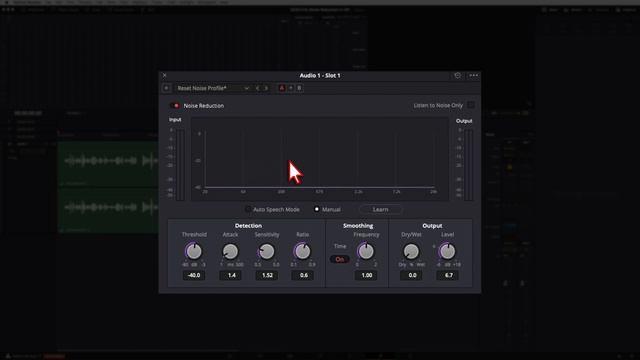Click the Input level meter
The image size is (640, 360).
tap(180, 165)
